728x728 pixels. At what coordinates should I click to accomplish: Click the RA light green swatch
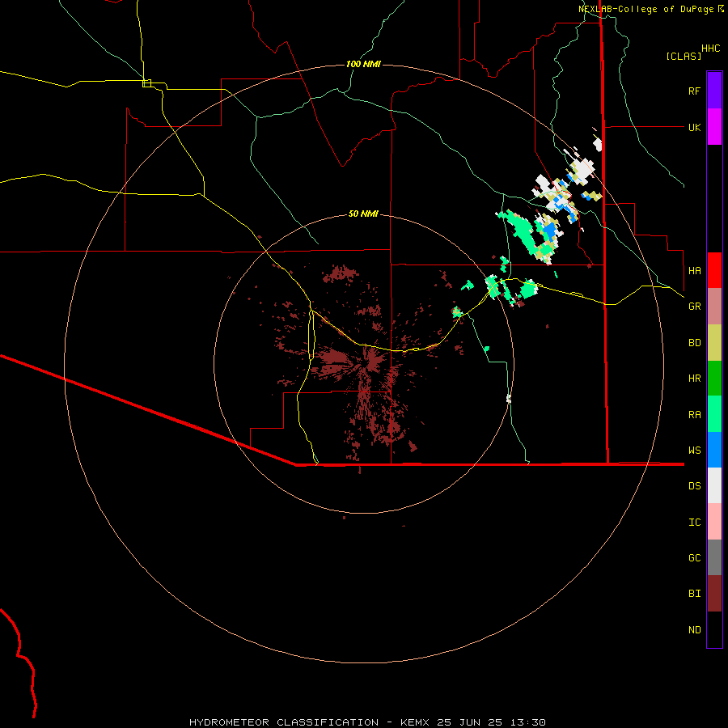(x=714, y=414)
